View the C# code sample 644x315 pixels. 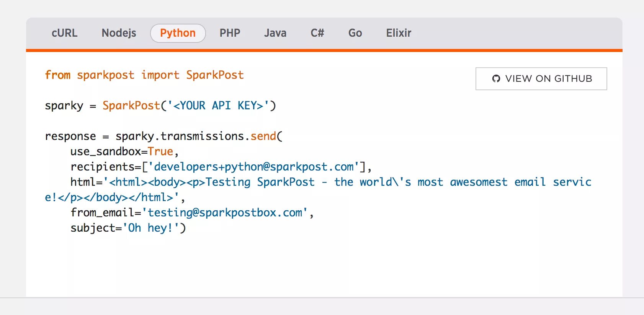point(317,33)
